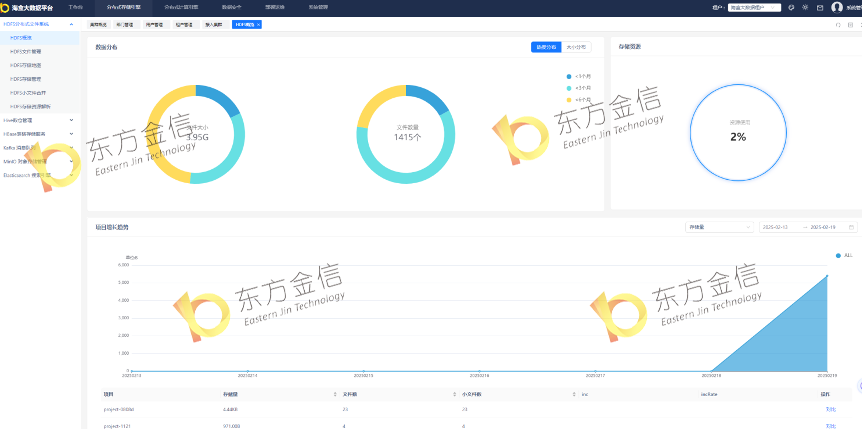The image size is (862, 429).
Task: Click the 'incRate' column header
Action: pyautogui.click(x=709, y=394)
